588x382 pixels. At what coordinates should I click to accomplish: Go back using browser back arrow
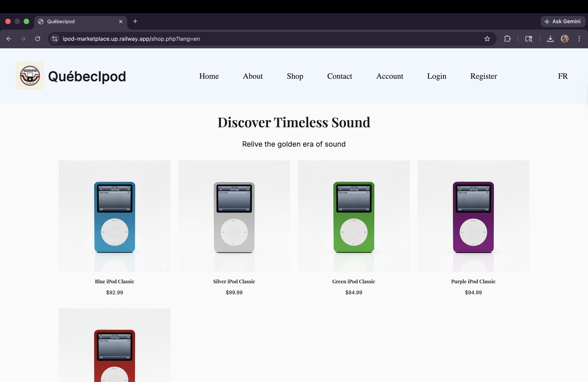click(x=9, y=39)
